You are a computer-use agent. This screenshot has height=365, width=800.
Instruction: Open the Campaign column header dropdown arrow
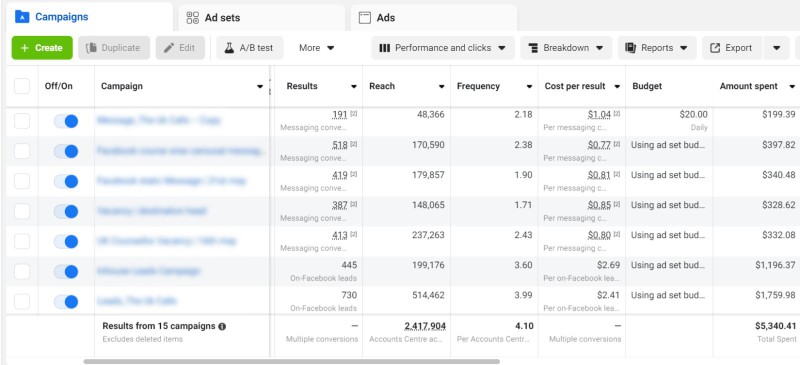tap(260, 87)
